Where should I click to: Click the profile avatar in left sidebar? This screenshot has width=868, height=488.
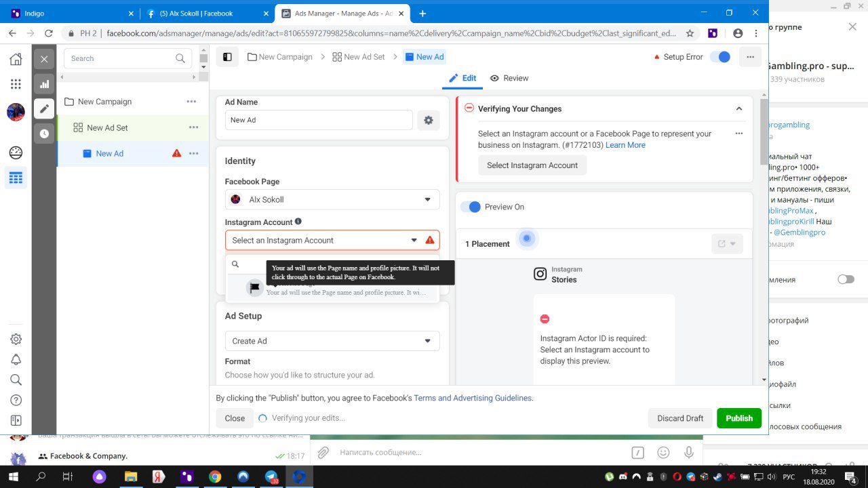[16, 112]
